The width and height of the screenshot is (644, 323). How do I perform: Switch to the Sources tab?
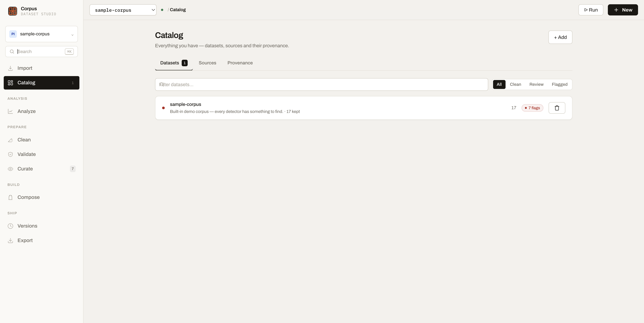pos(207,63)
